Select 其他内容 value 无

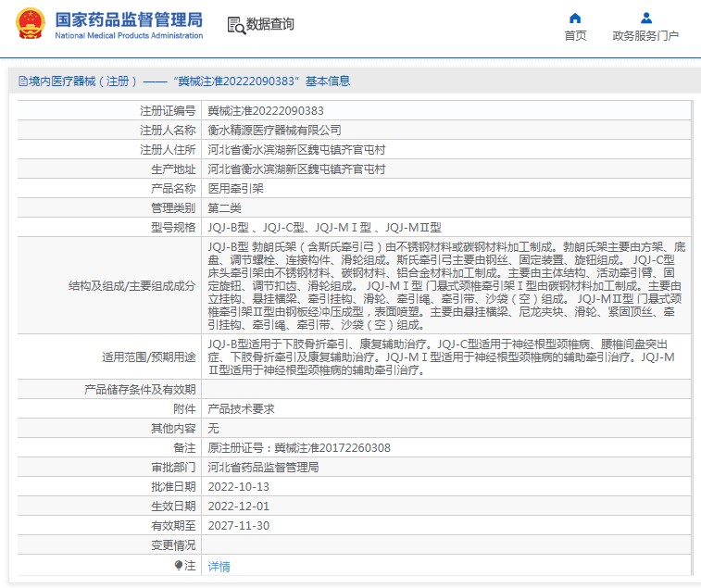point(213,429)
